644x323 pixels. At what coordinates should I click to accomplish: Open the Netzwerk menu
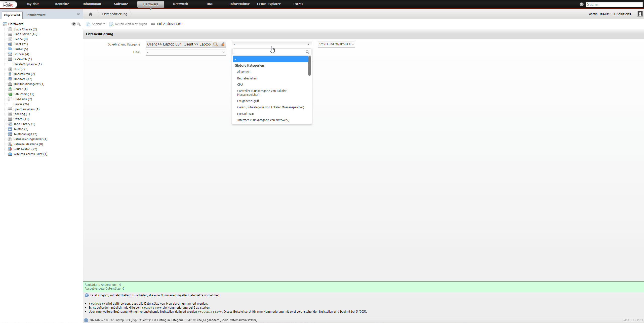click(180, 4)
